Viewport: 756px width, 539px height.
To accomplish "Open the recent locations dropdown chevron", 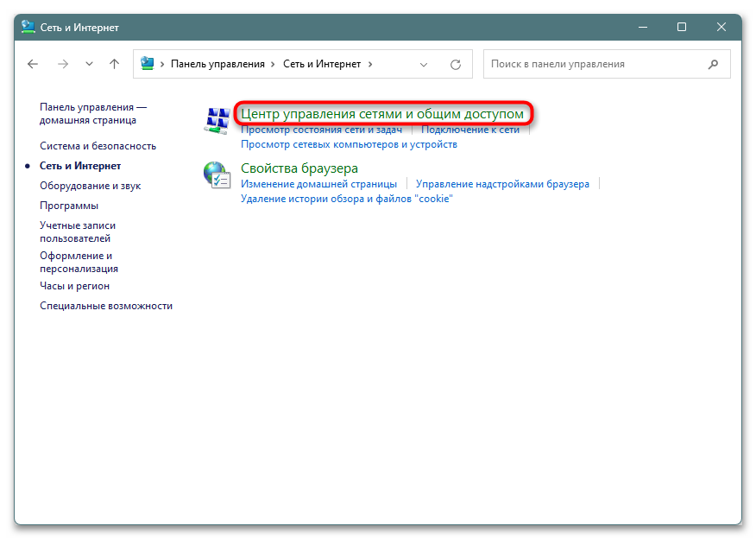I will (89, 64).
